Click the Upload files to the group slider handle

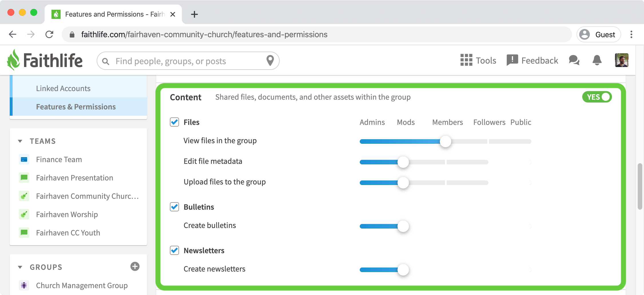tap(403, 182)
